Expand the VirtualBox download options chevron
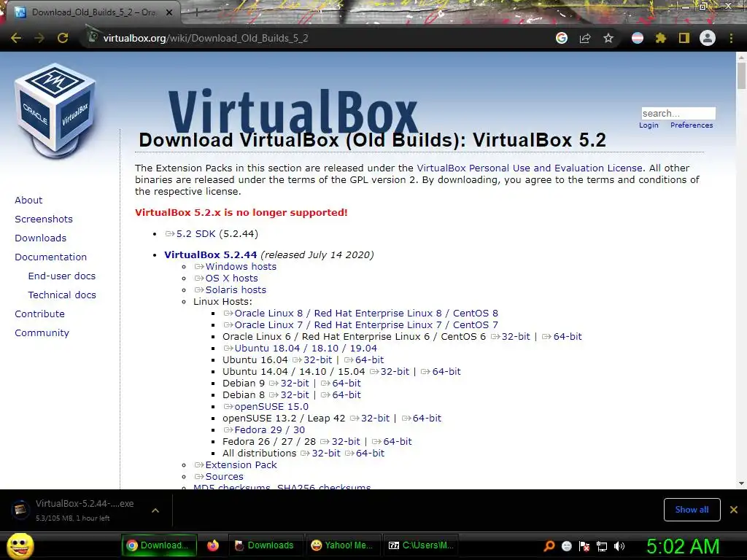The image size is (747, 560). pos(155,510)
